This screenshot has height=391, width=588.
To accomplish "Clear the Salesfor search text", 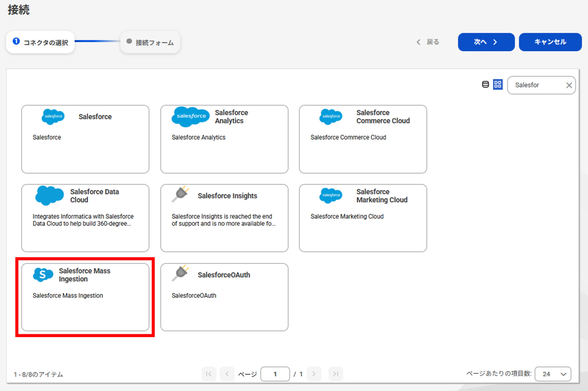I will click(x=569, y=85).
